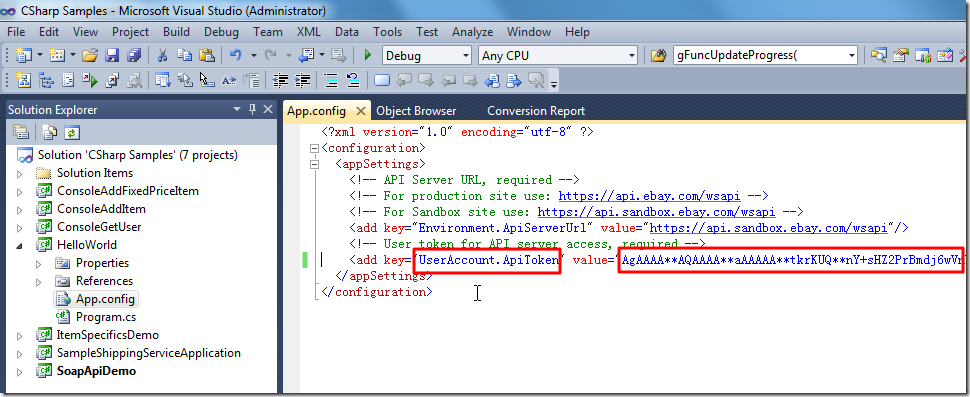
Task: Open the Properties Window toolbar icon
Action: tap(901, 55)
